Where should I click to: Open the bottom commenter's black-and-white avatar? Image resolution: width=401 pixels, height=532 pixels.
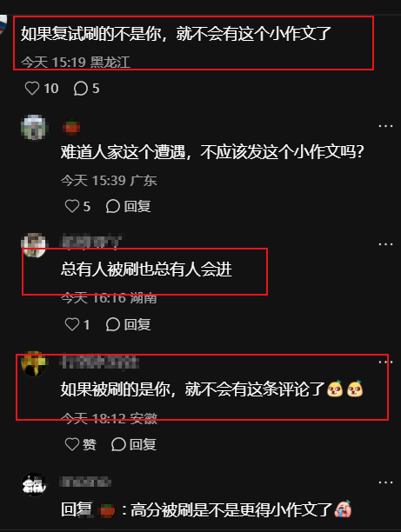point(34,484)
